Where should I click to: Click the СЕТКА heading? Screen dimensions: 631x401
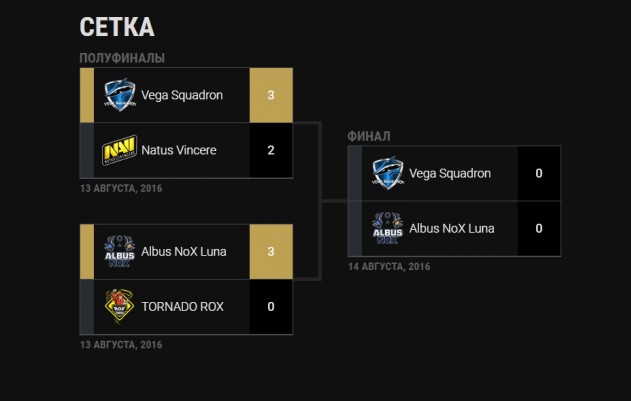pyautogui.click(x=117, y=27)
